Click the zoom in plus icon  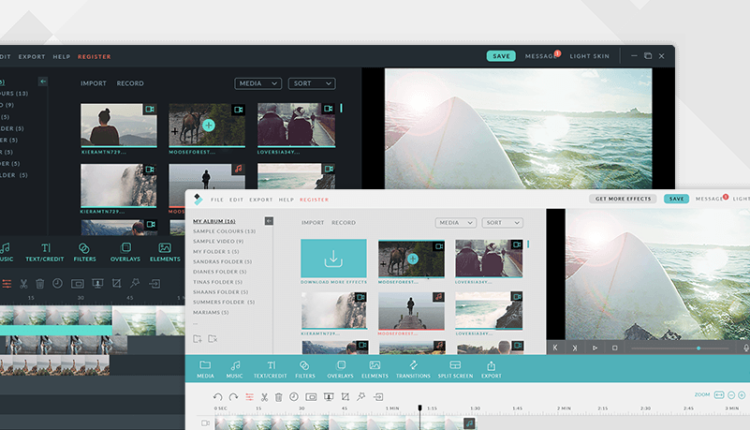click(x=742, y=395)
